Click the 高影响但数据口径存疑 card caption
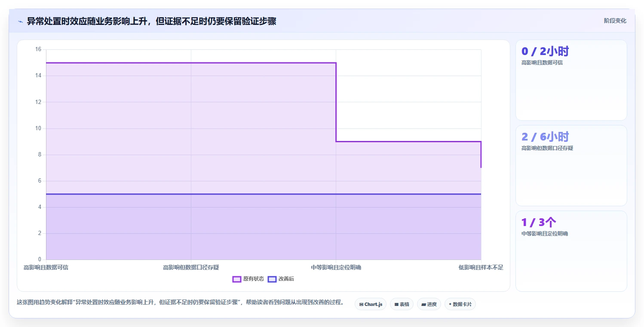Screen dimensions: 644x327 pyautogui.click(x=547, y=148)
